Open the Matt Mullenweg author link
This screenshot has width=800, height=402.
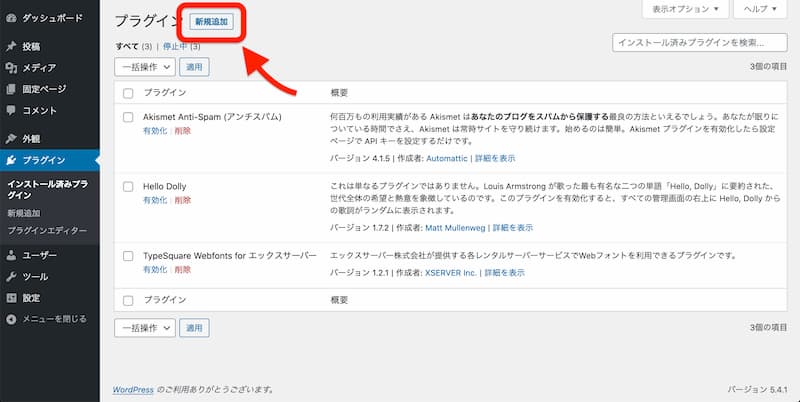(455, 228)
